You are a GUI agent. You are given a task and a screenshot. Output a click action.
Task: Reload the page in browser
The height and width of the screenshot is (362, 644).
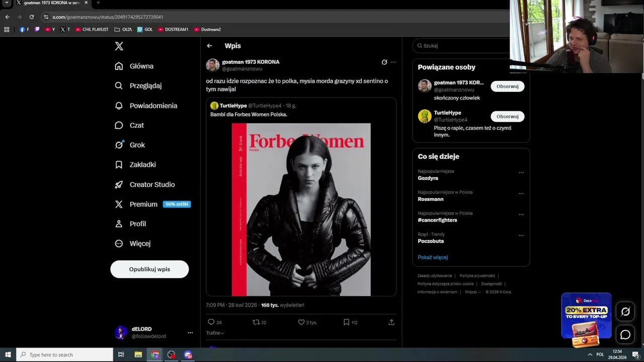[31, 17]
